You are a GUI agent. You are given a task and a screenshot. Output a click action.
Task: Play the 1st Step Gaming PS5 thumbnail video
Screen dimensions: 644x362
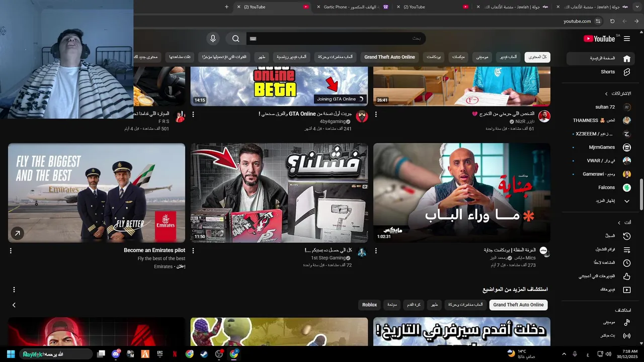279,193
